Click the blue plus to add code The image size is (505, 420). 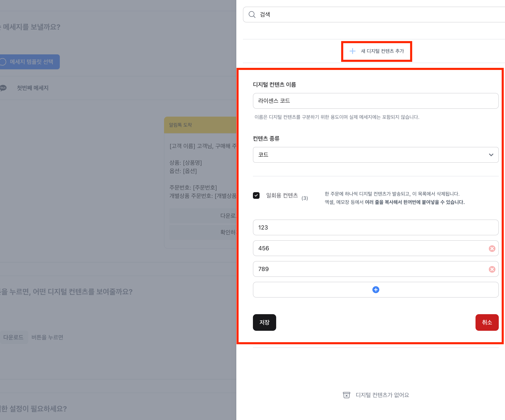[x=375, y=290]
